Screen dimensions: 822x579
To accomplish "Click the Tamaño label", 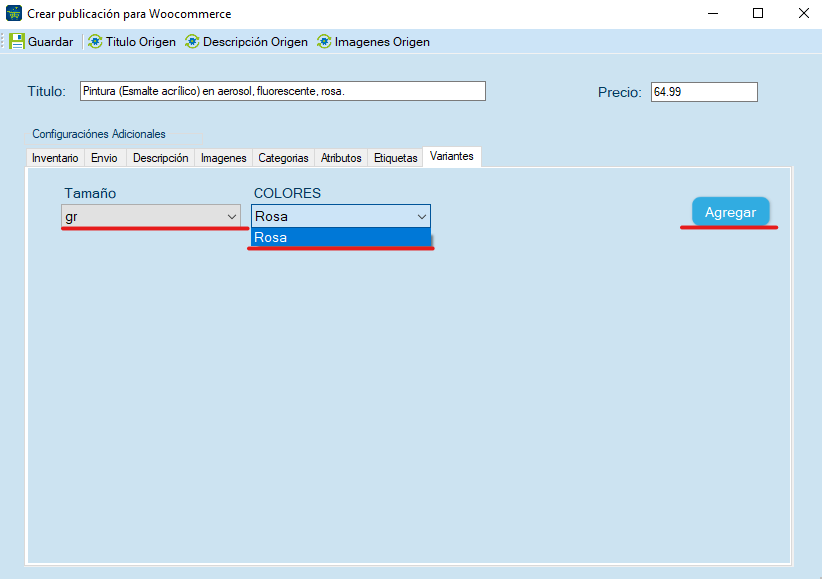I will [x=90, y=193].
